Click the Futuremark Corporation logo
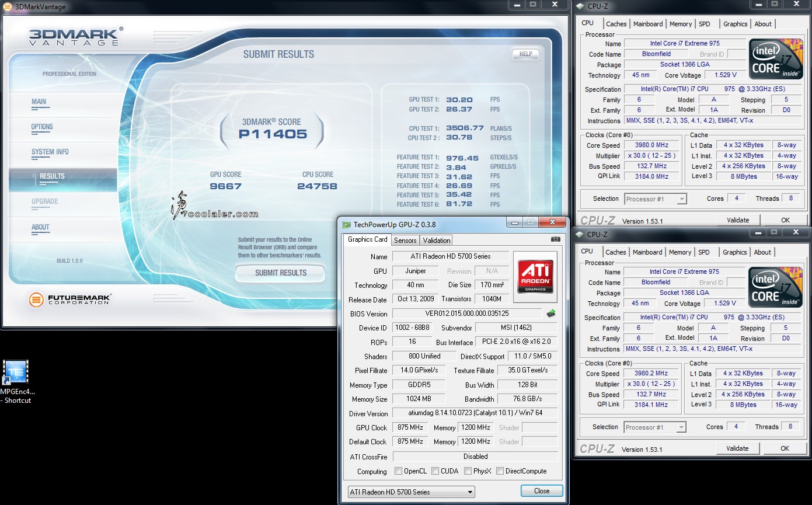The image size is (812, 505). (x=70, y=300)
